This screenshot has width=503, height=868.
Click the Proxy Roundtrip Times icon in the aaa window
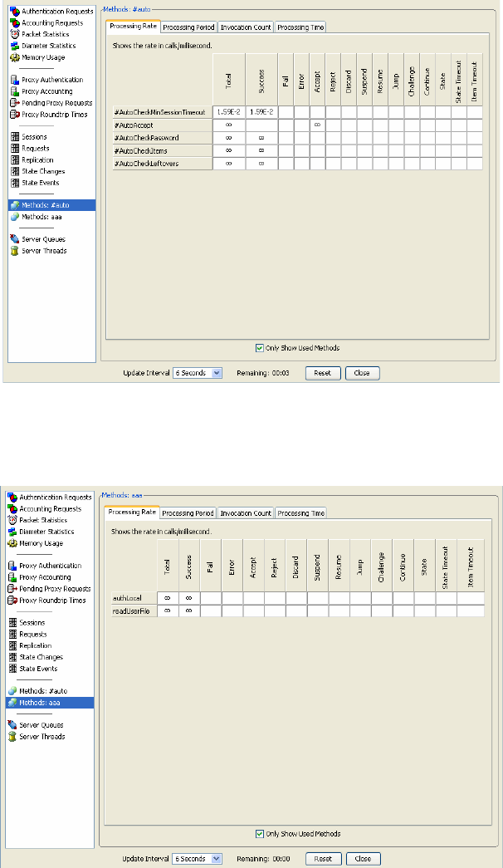12,600
